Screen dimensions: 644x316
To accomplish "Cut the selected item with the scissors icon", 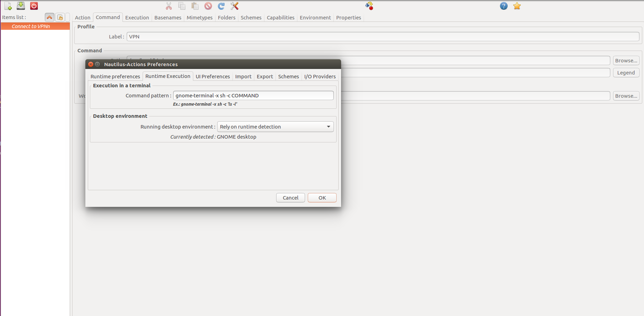I will tap(169, 6).
